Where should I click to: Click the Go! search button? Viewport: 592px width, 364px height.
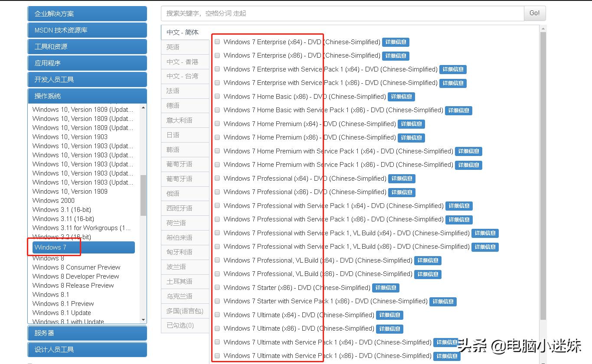click(x=534, y=13)
